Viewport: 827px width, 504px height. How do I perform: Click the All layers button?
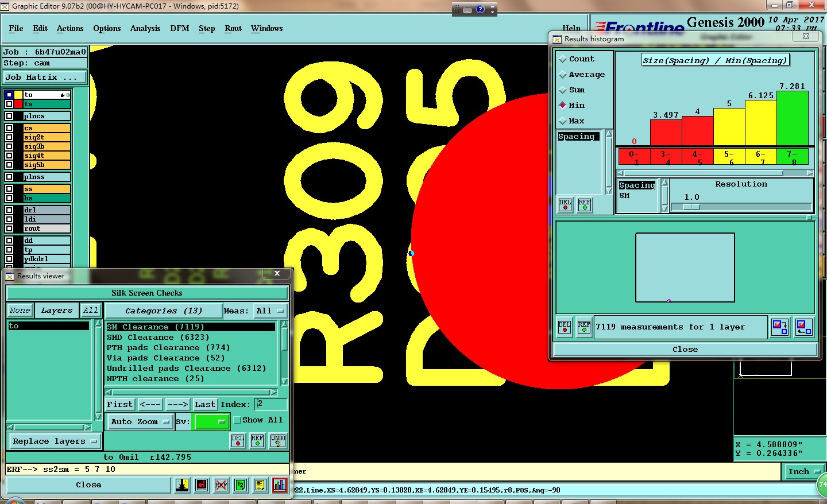coord(90,311)
